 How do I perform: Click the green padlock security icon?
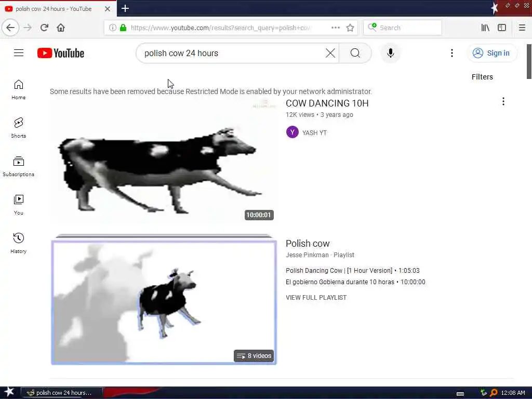(123, 28)
